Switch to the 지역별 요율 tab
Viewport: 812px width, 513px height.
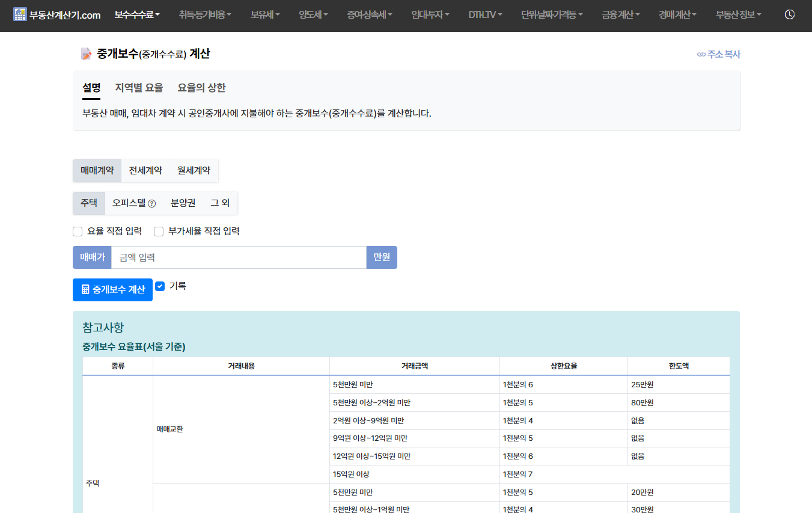pyautogui.click(x=141, y=87)
